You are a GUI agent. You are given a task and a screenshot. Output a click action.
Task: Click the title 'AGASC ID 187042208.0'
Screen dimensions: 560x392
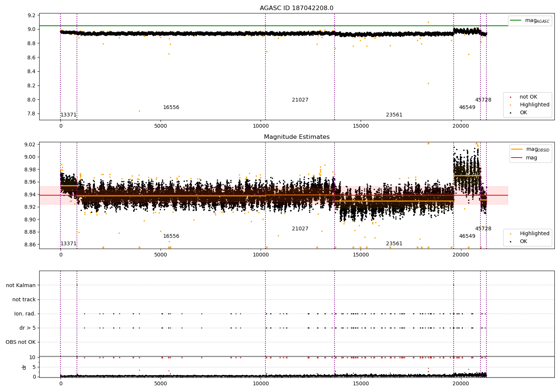coord(297,8)
